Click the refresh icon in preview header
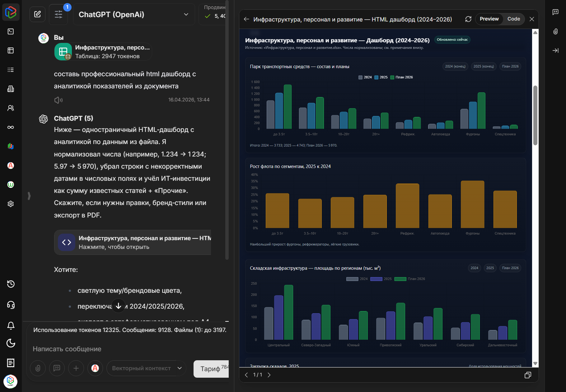This screenshot has width=566, height=392. 468,19
